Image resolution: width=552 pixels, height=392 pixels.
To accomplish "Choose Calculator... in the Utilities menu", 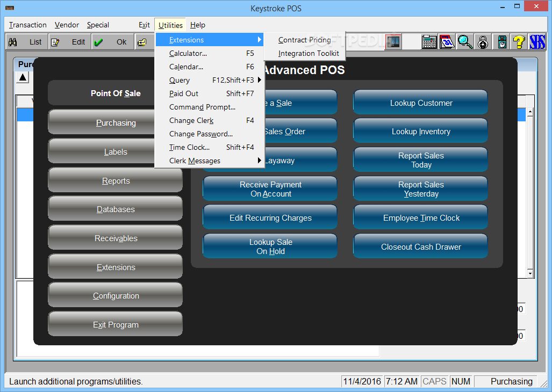I will click(210, 54).
